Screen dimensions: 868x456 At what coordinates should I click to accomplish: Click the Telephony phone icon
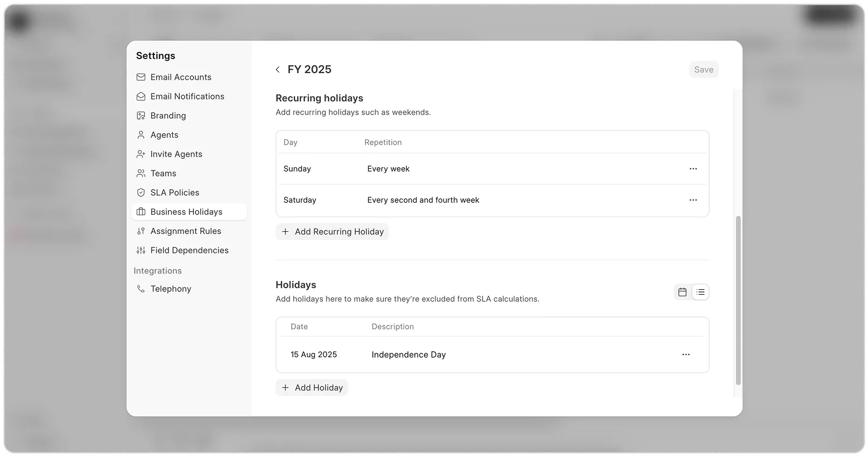point(141,289)
